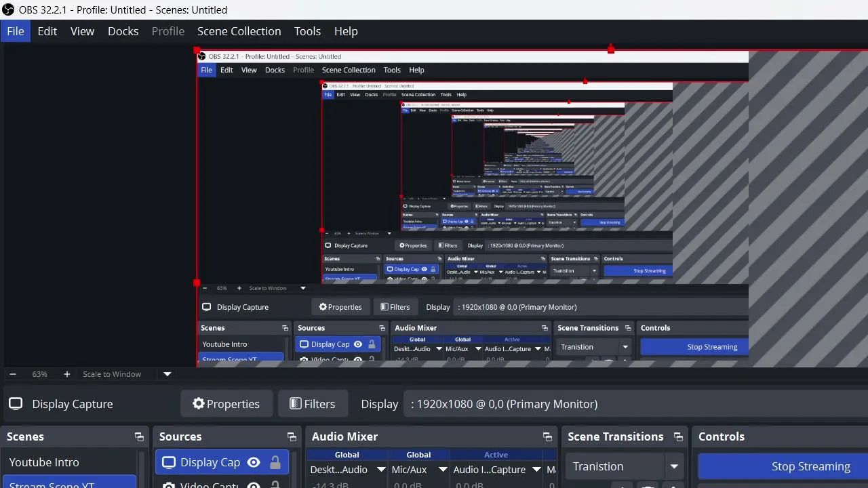The height and width of the screenshot is (488, 868).
Task: Click the Active label in Audio Mixer
Action: point(496,455)
